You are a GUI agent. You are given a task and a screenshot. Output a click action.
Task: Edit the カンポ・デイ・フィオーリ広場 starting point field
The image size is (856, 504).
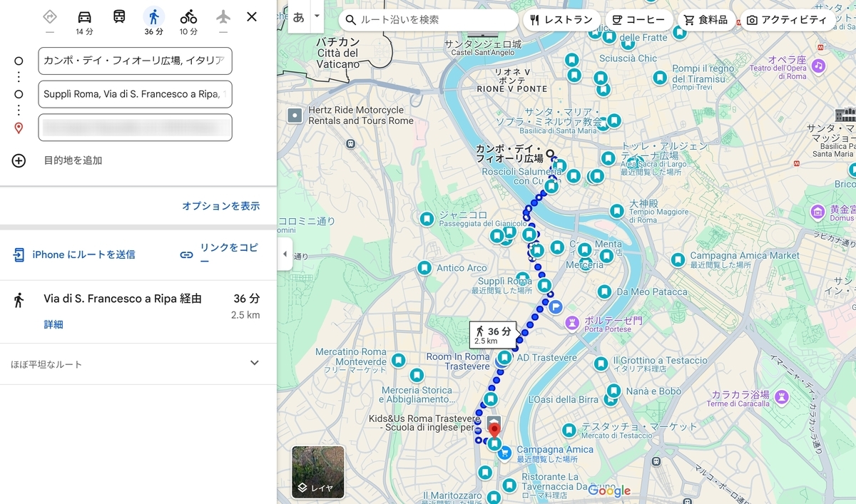[136, 61]
